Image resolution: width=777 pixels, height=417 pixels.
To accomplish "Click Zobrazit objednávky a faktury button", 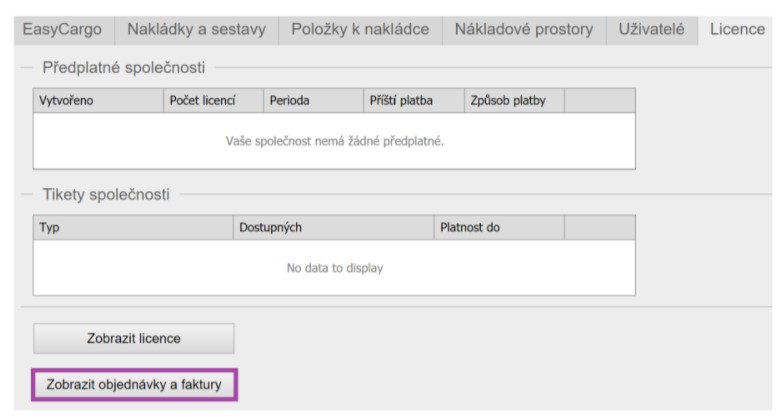I will point(134,384).
